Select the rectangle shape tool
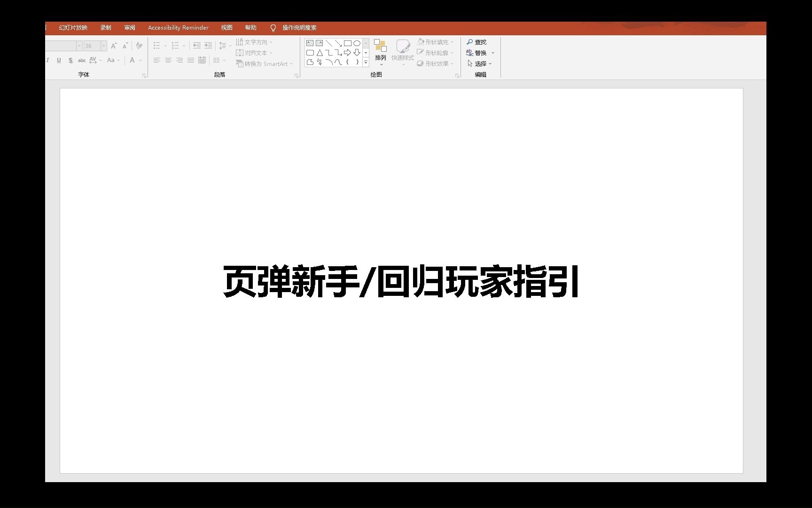This screenshot has height=508, width=812. [347, 42]
